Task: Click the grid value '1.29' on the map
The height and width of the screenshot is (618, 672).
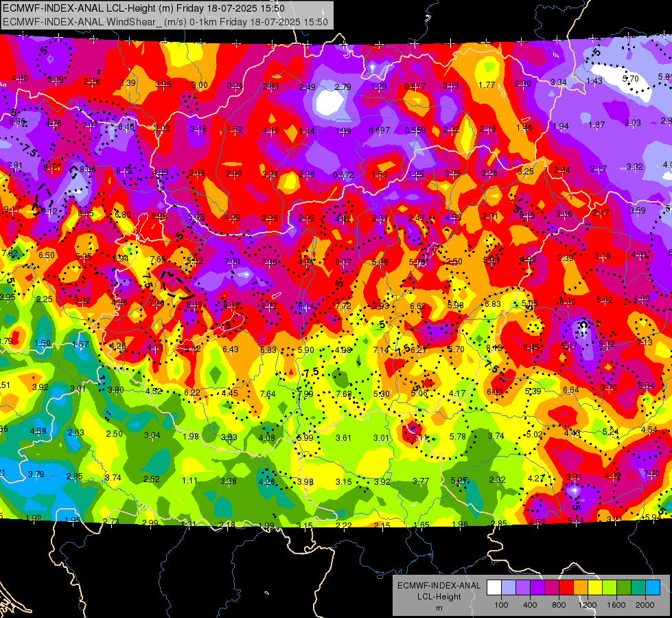Action: tap(379, 87)
